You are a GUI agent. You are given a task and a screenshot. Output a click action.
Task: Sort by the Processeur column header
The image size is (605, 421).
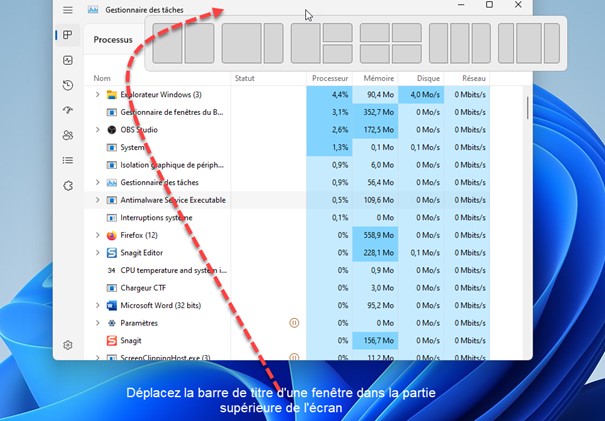click(x=330, y=78)
